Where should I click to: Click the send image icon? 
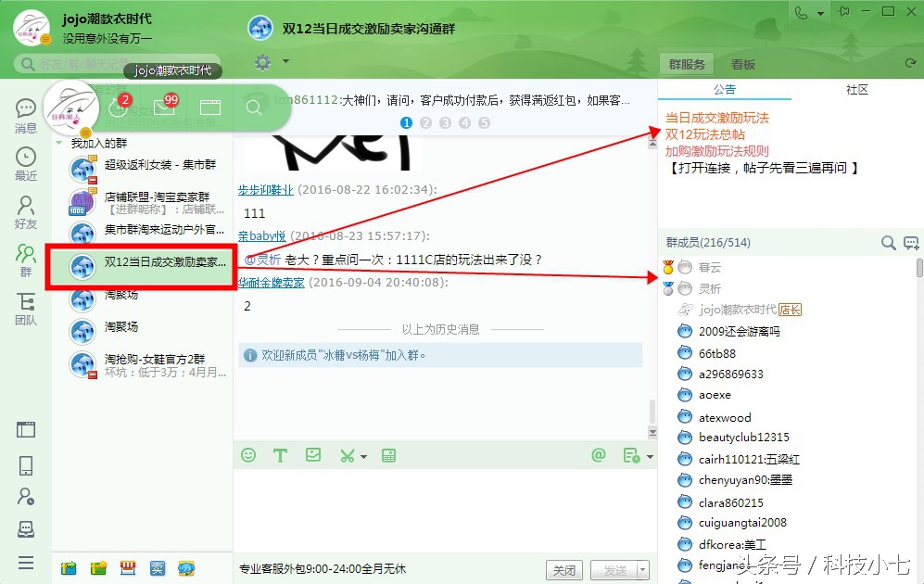312,454
